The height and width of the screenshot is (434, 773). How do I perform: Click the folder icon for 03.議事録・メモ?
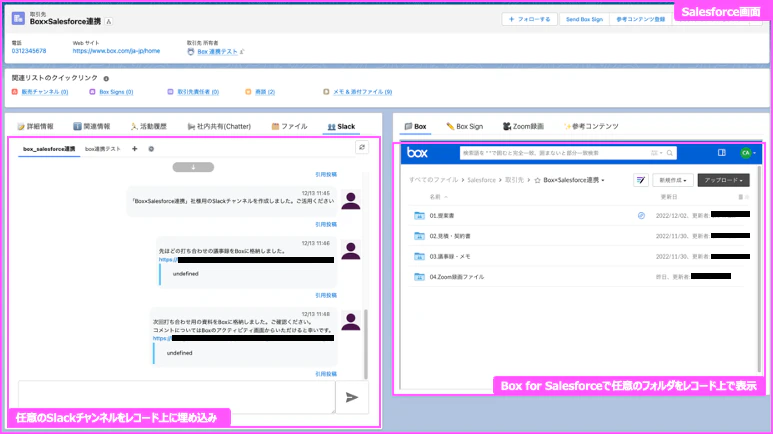click(x=419, y=256)
